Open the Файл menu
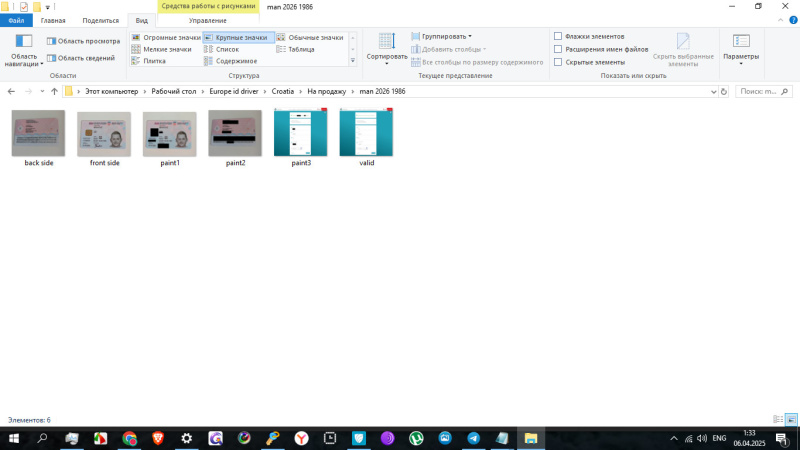This screenshot has height=450, width=800. click(15, 20)
